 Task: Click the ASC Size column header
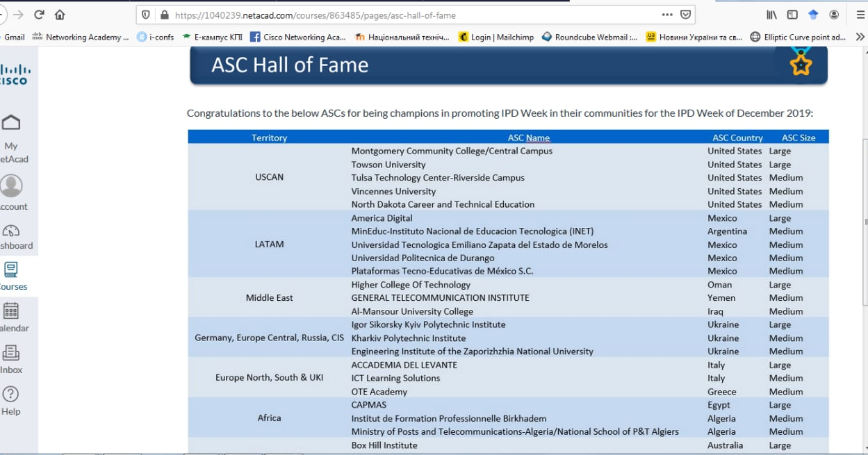799,138
